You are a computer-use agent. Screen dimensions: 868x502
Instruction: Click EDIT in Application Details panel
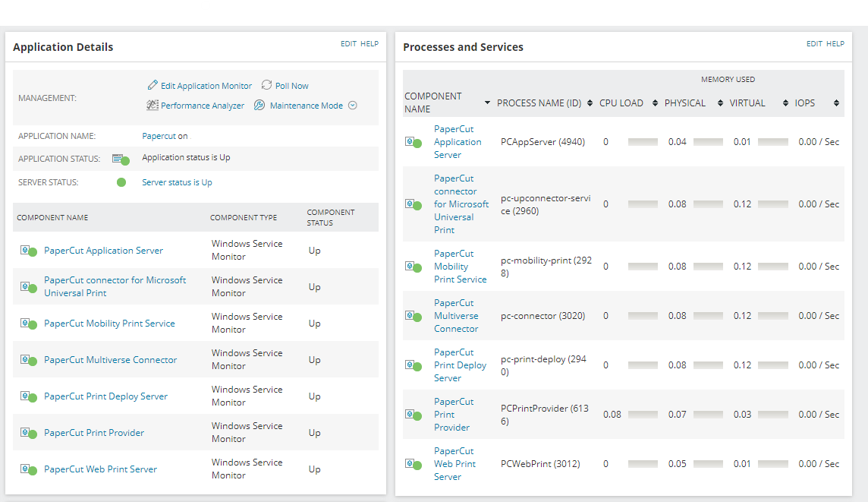tap(349, 44)
